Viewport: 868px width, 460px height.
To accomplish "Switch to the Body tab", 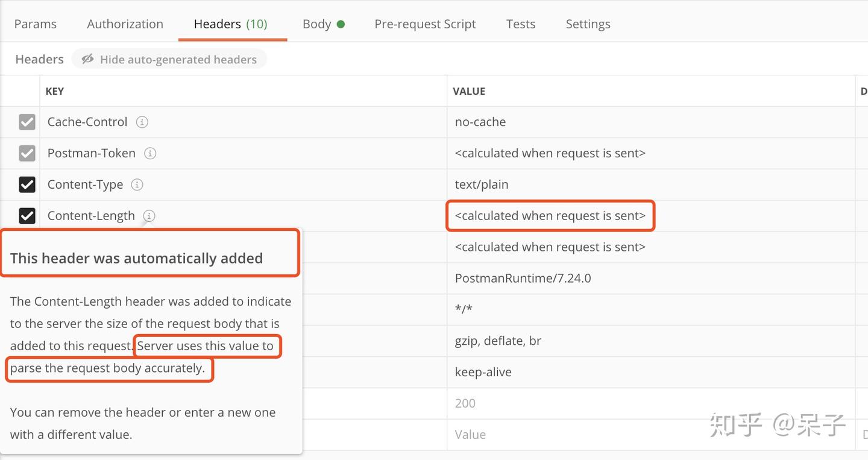I will pyautogui.click(x=316, y=24).
